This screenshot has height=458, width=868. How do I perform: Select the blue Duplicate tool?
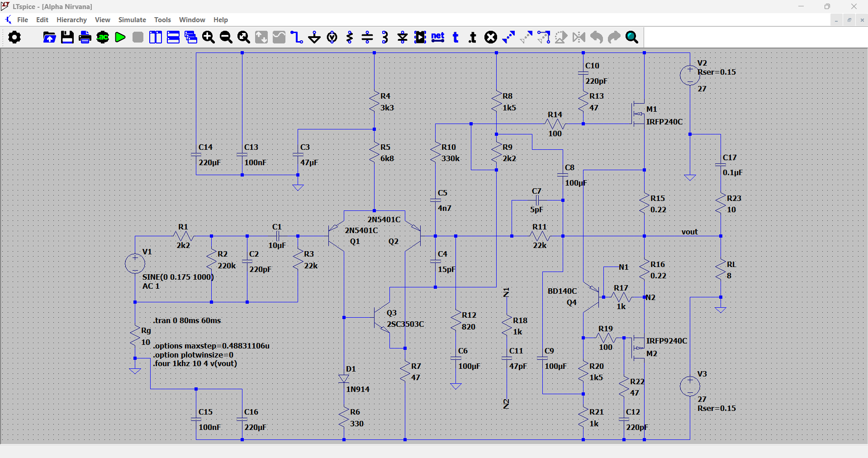pyautogui.click(x=508, y=37)
